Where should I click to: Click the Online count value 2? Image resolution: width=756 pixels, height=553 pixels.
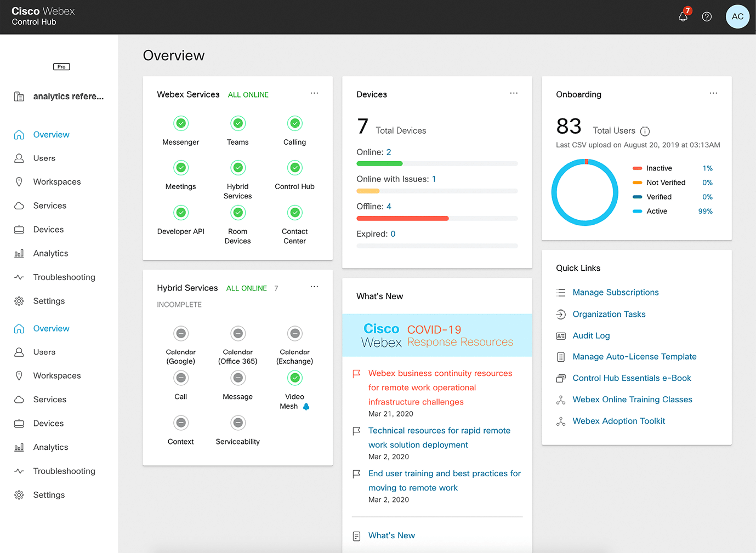(389, 152)
